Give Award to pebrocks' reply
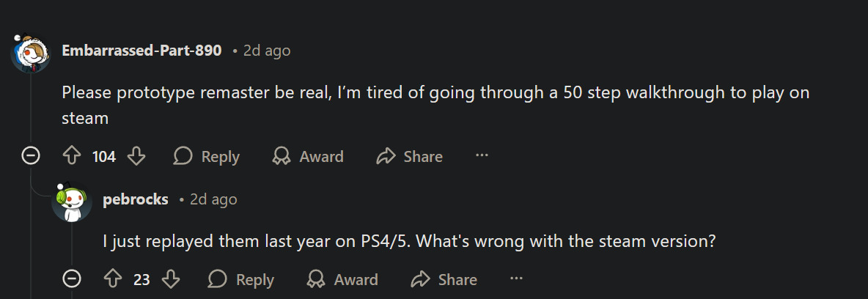This screenshot has height=299, width=868. (x=342, y=279)
